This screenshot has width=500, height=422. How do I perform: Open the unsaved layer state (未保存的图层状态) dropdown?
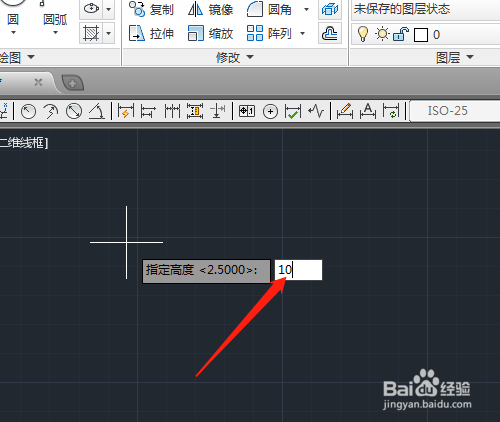click(x=426, y=9)
